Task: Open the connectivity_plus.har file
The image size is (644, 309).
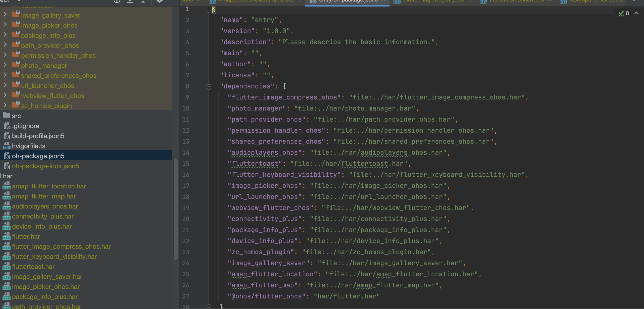Action: (43, 216)
